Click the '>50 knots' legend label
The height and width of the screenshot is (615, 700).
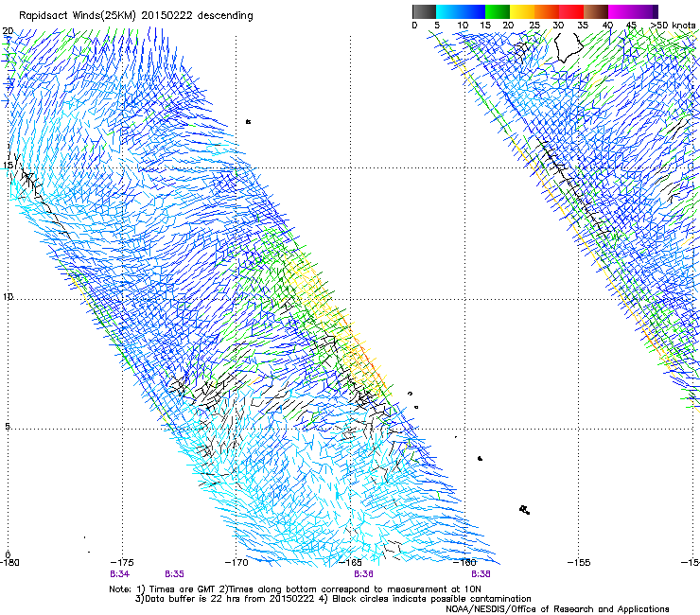click(673, 25)
